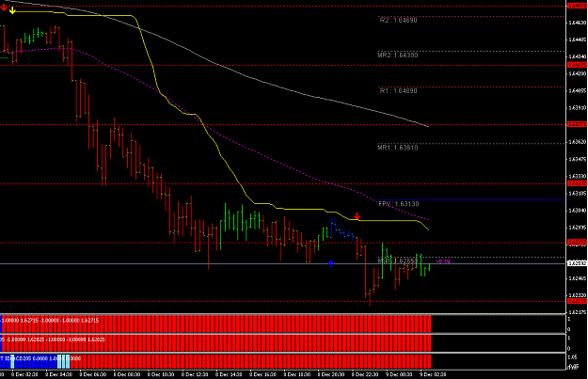Click the MR1: 1.63610 pivot label
This screenshot has height=379, width=588.
pos(398,148)
